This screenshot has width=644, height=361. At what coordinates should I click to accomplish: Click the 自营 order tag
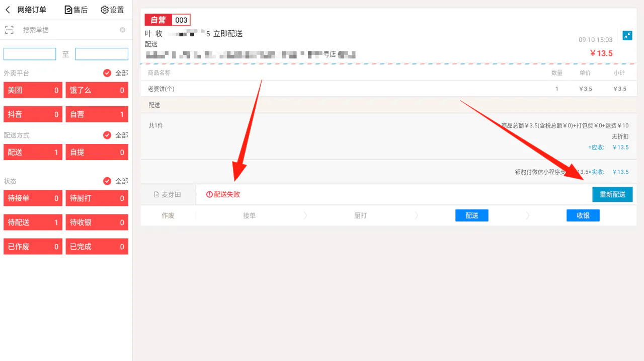(158, 20)
